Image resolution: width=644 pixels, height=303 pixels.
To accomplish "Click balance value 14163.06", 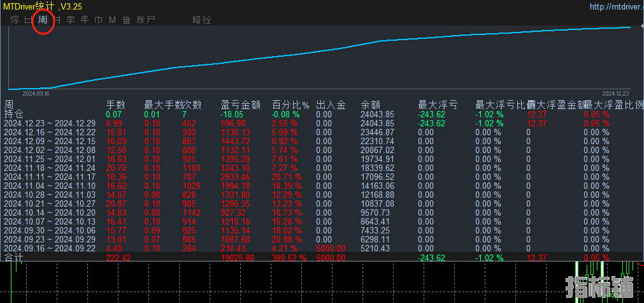I will (x=378, y=186).
